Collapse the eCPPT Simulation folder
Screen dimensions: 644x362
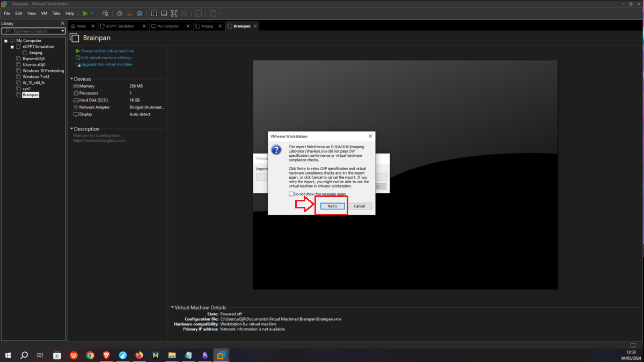click(x=12, y=47)
